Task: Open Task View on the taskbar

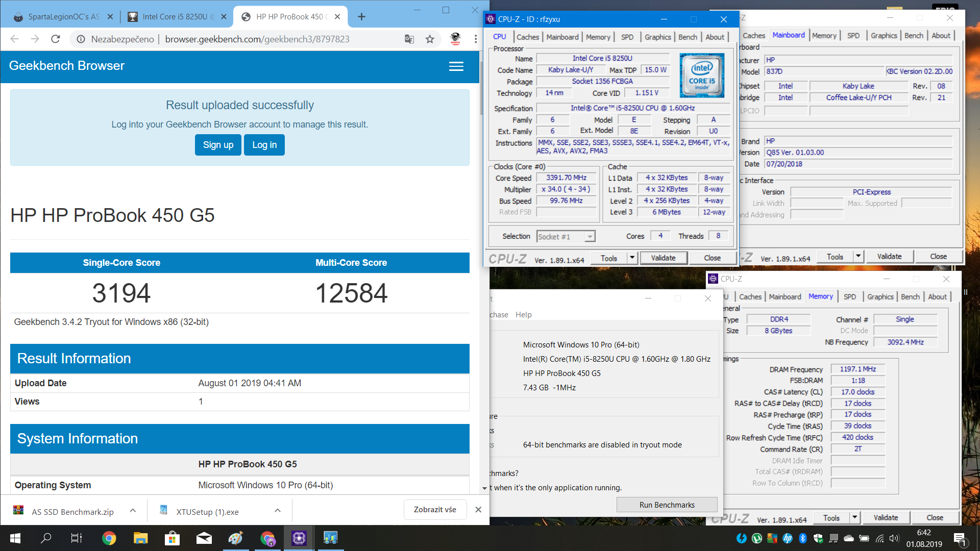Action: tap(77, 538)
